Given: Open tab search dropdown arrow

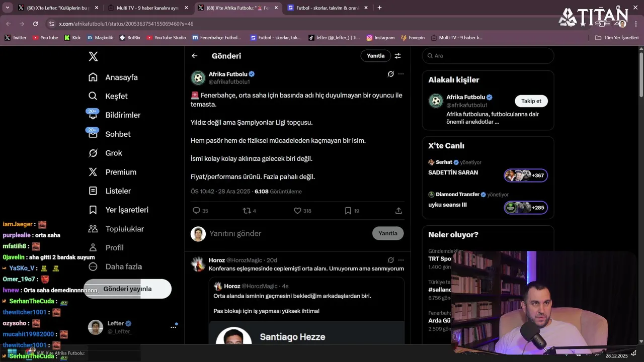Looking at the screenshot, I should [x=7, y=8].
